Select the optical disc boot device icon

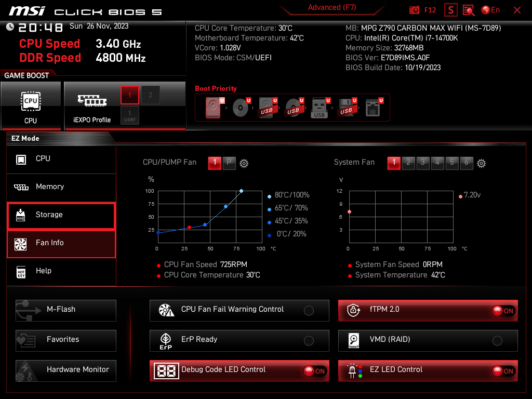241,108
